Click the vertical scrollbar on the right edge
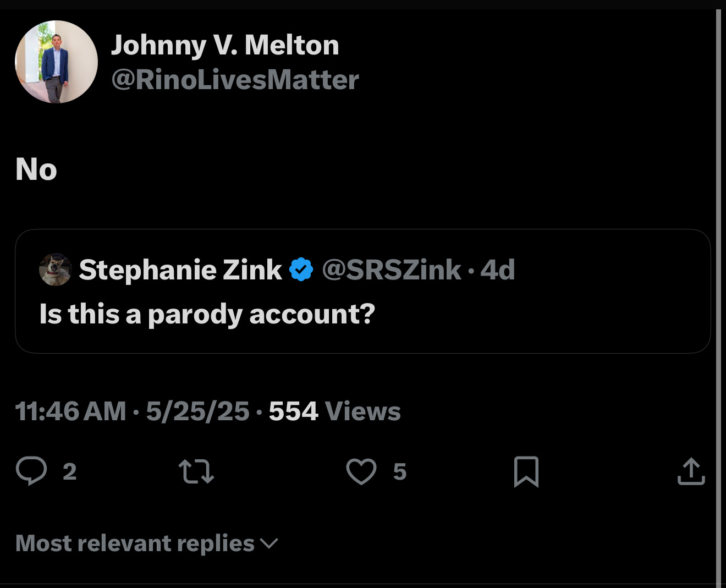The width and height of the screenshot is (726, 588). [719, 297]
